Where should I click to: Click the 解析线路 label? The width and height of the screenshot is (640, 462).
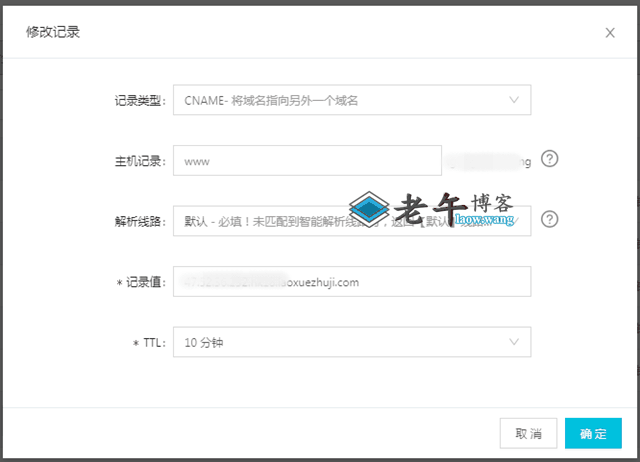tap(140, 222)
